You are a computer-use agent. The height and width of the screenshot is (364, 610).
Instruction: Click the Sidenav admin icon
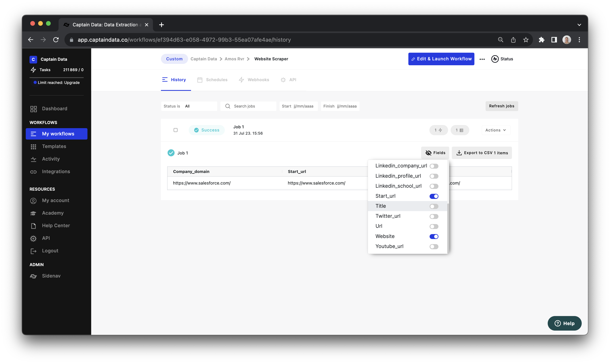pyautogui.click(x=33, y=276)
